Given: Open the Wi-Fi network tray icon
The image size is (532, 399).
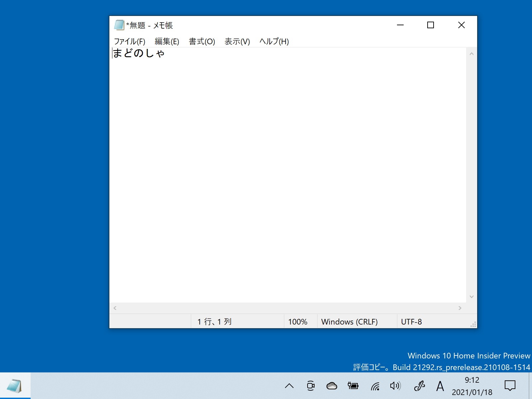Looking at the screenshot, I should (375, 386).
